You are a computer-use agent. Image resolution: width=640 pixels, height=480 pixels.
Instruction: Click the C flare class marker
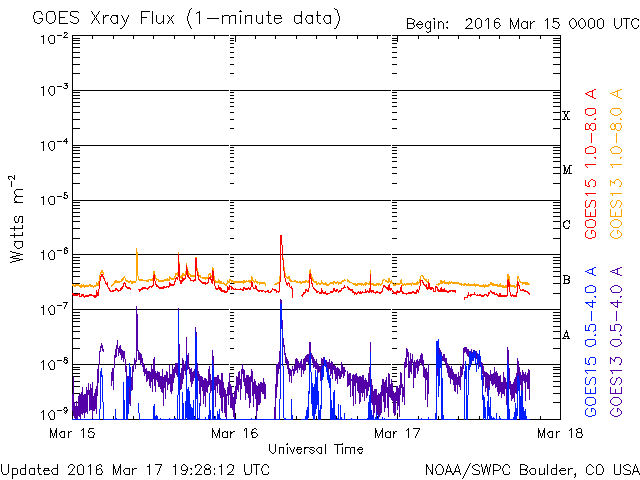click(566, 224)
